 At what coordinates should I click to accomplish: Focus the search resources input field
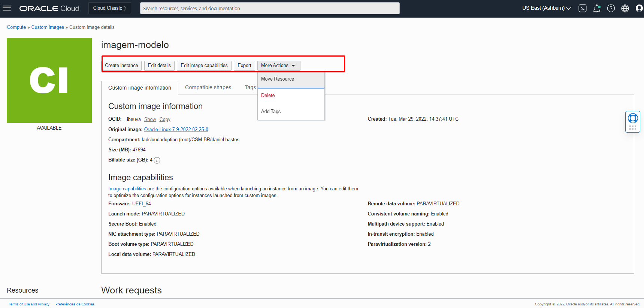[270, 8]
